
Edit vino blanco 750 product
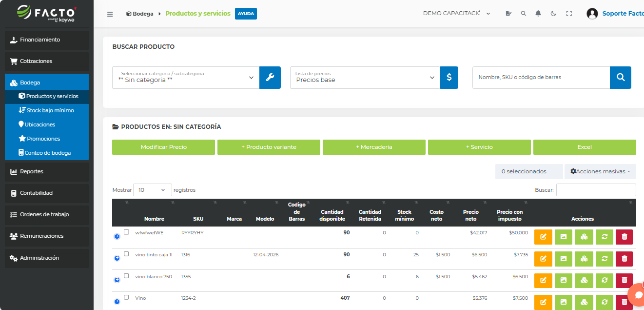point(544,281)
